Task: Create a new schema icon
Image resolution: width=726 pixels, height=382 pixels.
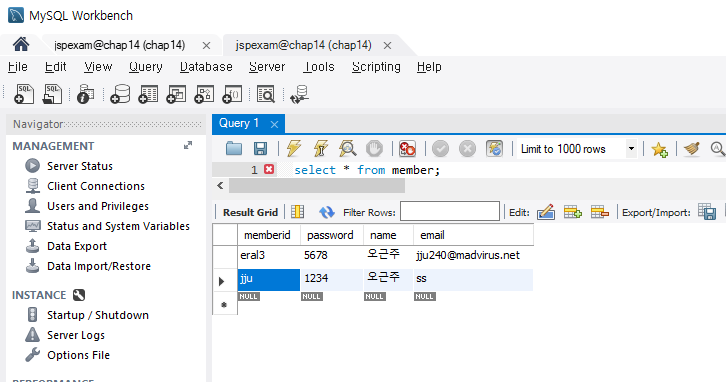Action: click(120, 94)
